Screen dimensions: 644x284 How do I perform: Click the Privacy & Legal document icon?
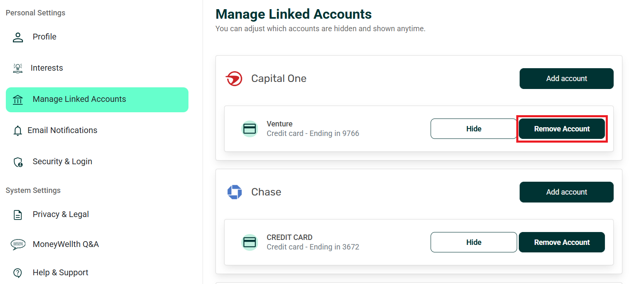point(18,215)
